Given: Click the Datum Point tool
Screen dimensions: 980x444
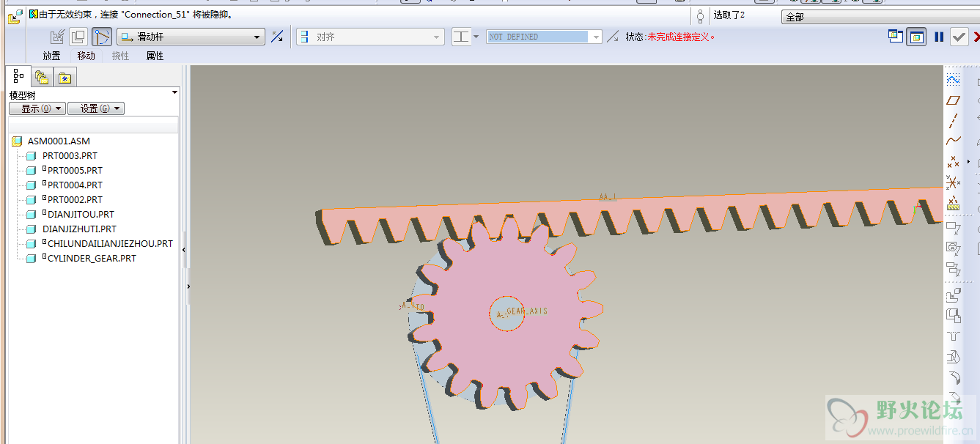Looking at the screenshot, I should click(953, 161).
